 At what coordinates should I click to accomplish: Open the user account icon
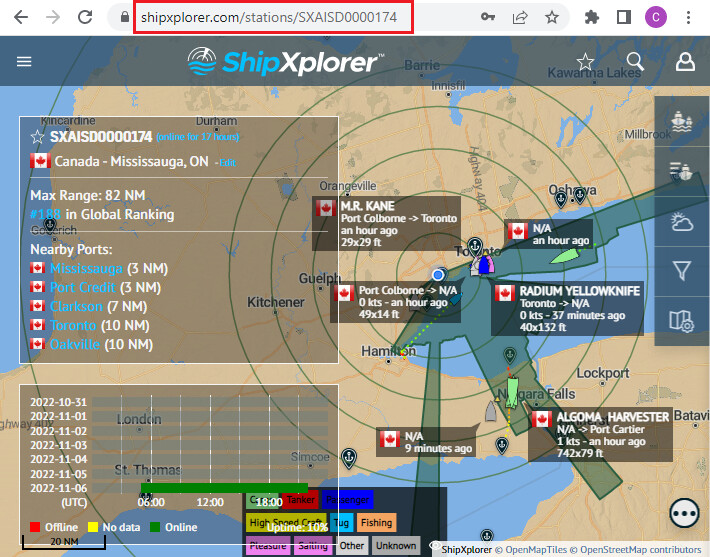[x=685, y=62]
